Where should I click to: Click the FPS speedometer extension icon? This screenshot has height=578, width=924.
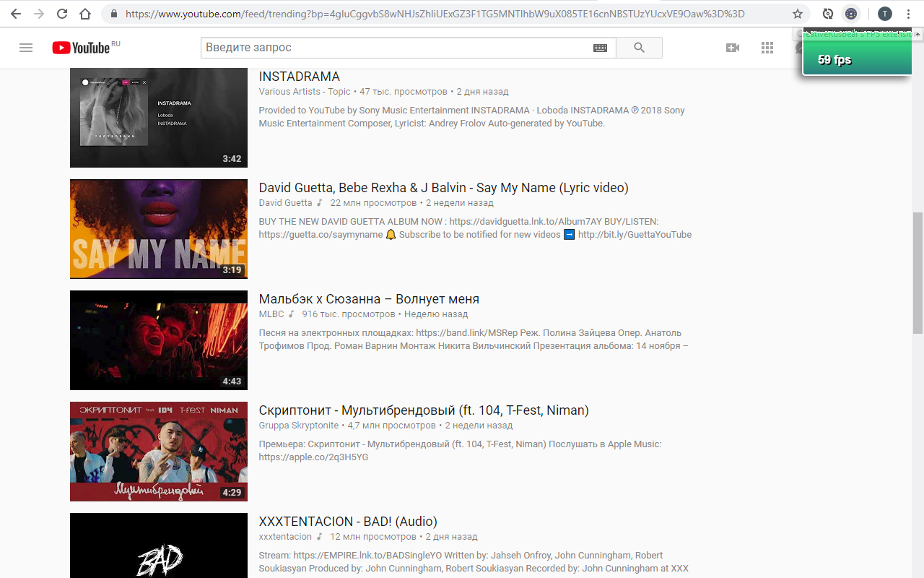pos(851,14)
